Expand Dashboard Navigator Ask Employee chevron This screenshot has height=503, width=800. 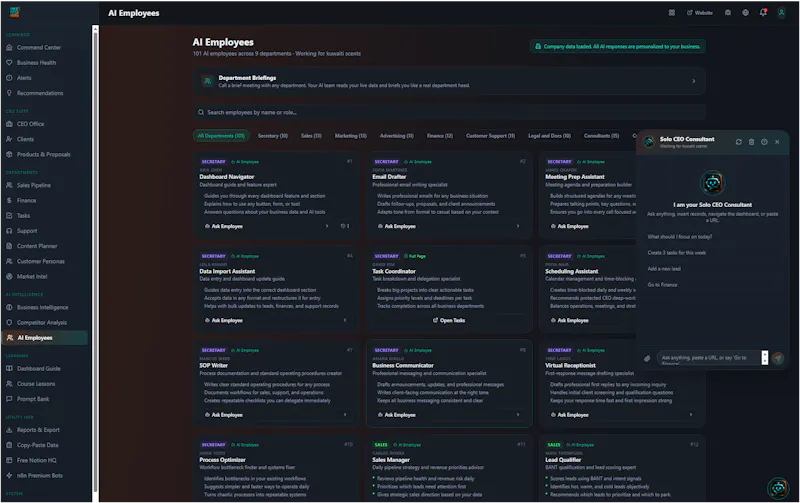[327, 226]
